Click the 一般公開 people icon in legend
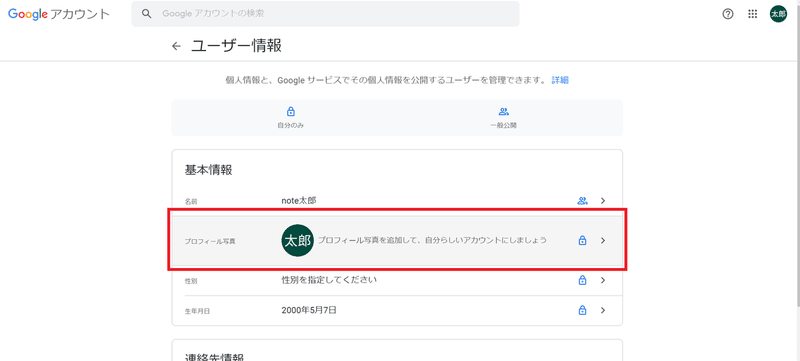800x361 pixels. tap(504, 111)
